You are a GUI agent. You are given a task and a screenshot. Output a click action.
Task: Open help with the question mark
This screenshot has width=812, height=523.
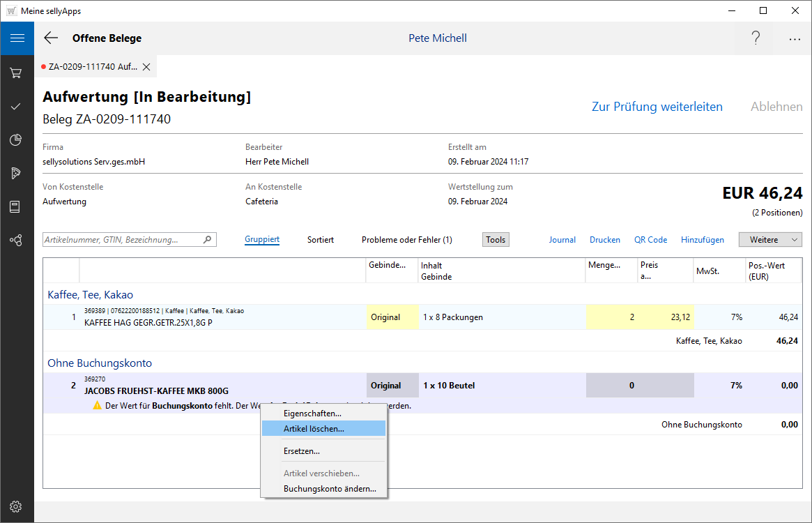(x=756, y=38)
